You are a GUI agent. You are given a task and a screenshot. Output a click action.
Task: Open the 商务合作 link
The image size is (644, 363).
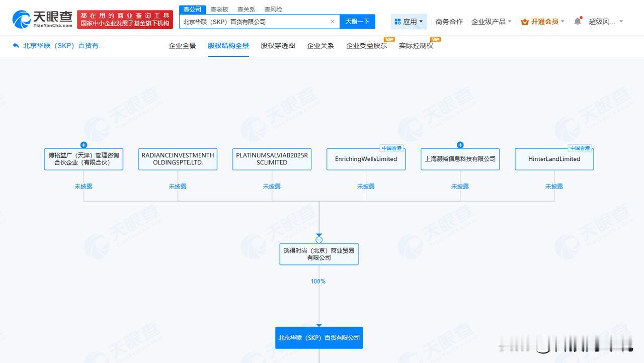pos(449,22)
